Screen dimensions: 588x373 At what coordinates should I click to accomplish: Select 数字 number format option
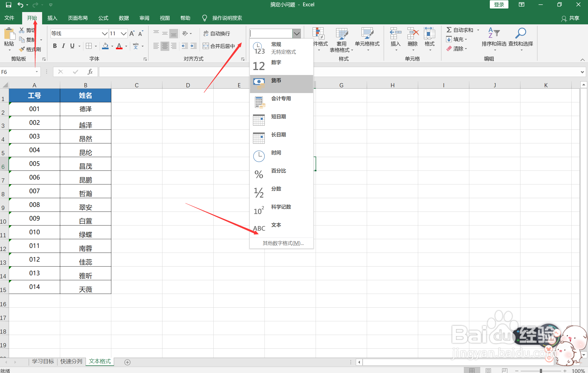281,66
